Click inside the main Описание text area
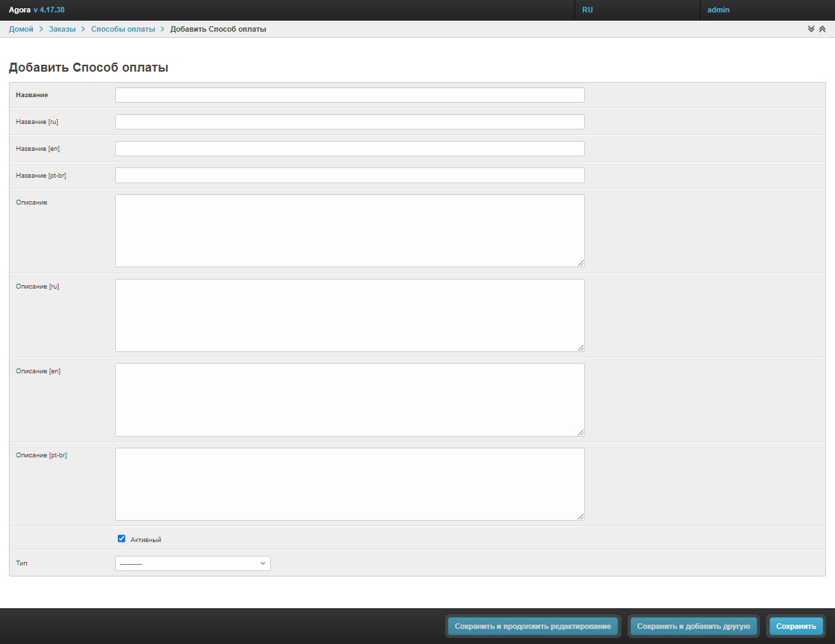Screen dimensions: 835x644 [349, 231]
